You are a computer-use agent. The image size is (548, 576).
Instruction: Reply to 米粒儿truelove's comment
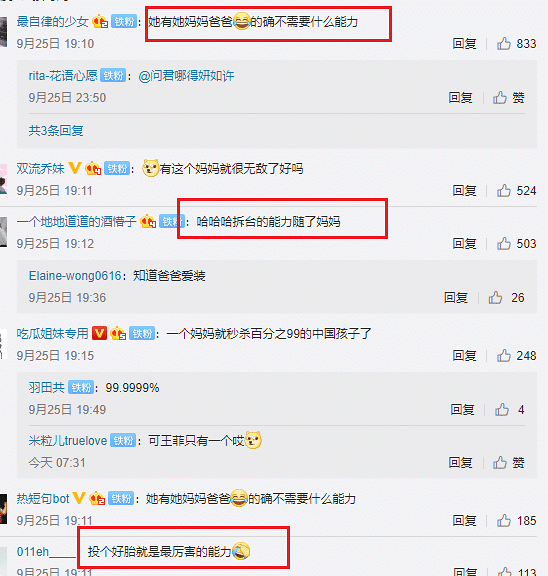[460, 462]
